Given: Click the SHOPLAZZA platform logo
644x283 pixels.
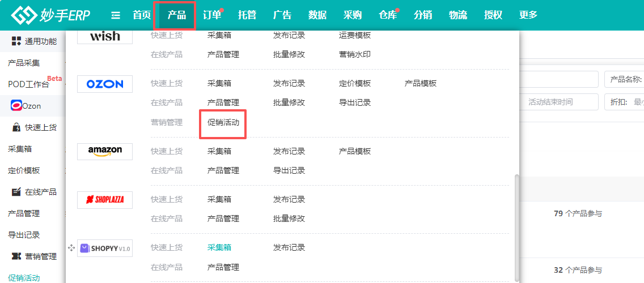Looking at the screenshot, I should tap(105, 200).
